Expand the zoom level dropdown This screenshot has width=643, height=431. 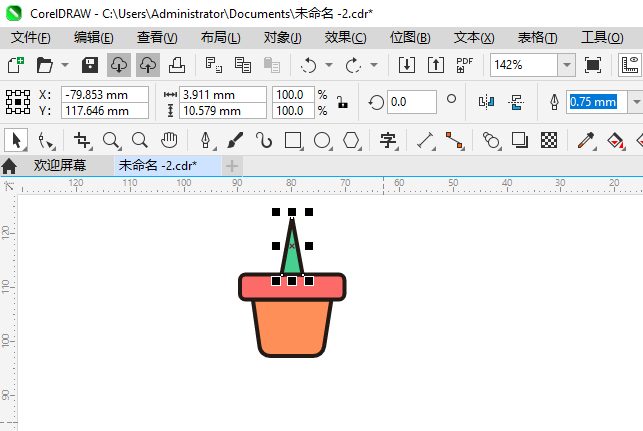click(567, 65)
